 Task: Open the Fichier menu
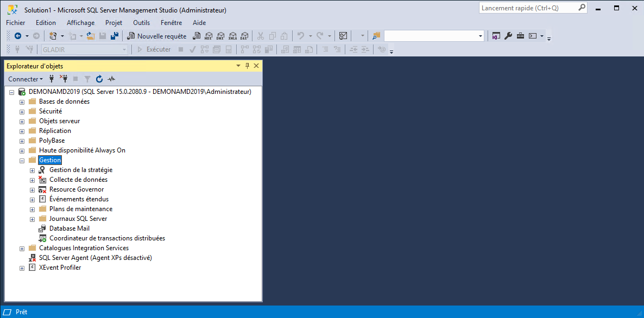click(16, 23)
